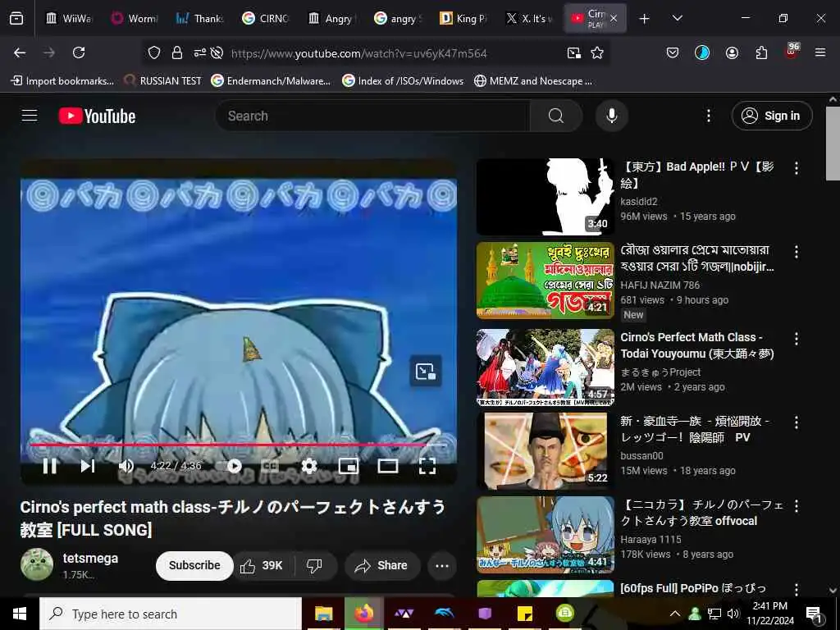The image size is (840, 630).
Task: Open RUSSIAN TEST bookmark
Action: point(163,81)
